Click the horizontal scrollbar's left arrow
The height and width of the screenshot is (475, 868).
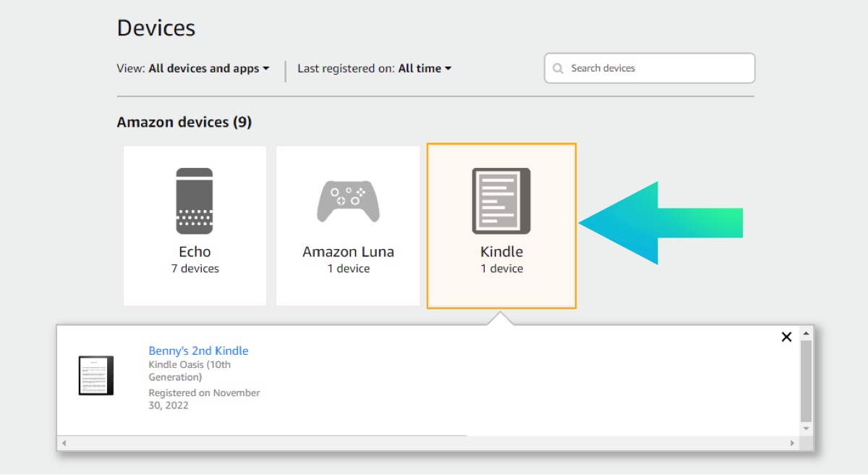[x=64, y=442]
